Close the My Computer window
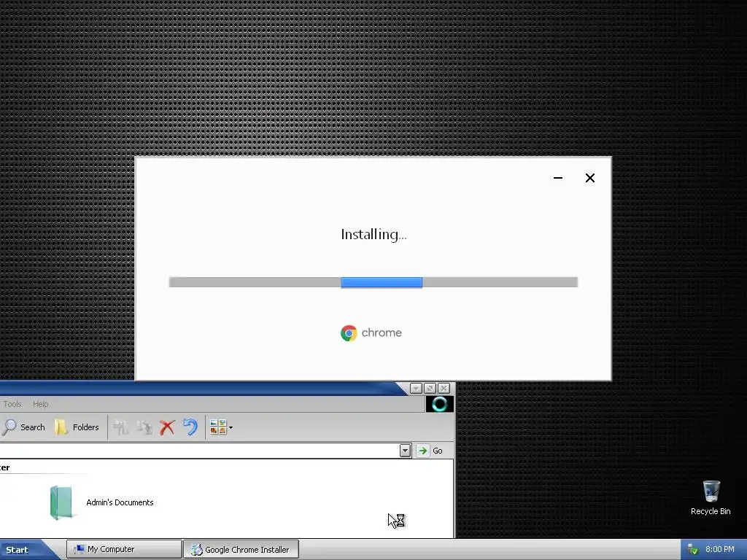Screen dimensions: 747x560 [x=444, y=389]
